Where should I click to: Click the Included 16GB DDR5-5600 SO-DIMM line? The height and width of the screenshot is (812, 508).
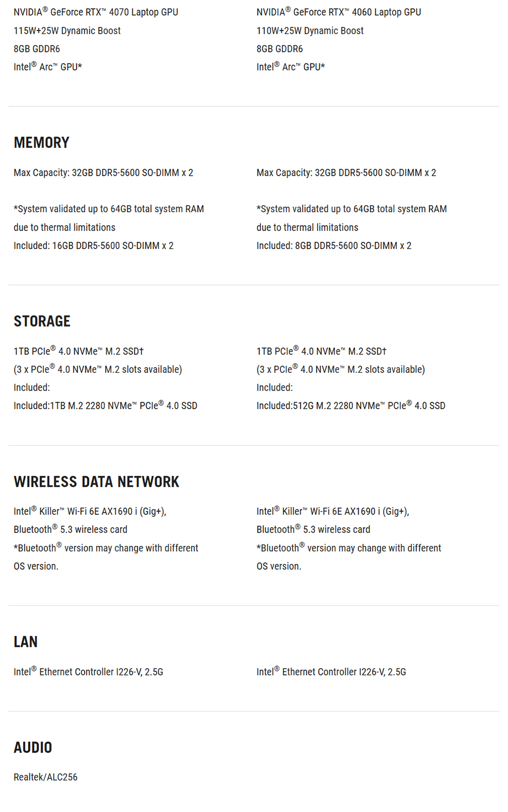click(x=93, y=246)
